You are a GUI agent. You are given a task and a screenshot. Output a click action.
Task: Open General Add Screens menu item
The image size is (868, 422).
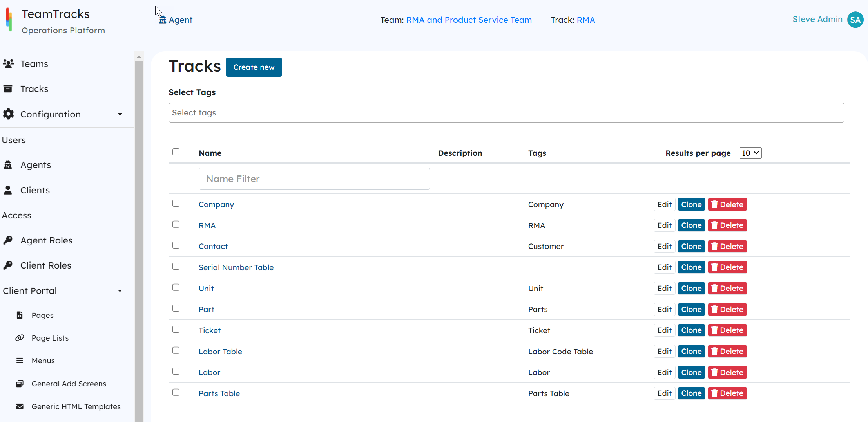[69, 384]
